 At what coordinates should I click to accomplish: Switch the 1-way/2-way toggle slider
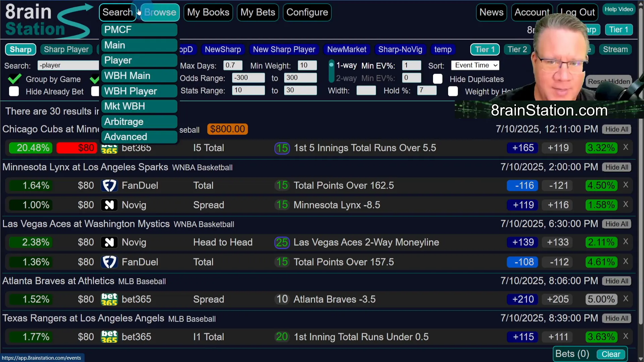point(331,71)
